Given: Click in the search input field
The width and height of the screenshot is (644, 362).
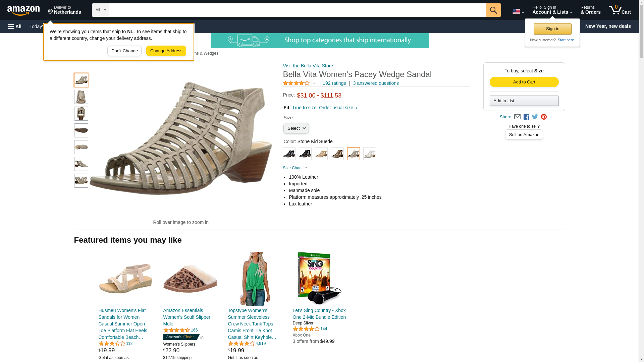Looking at the screenshot, I should [x=298, y=10].
